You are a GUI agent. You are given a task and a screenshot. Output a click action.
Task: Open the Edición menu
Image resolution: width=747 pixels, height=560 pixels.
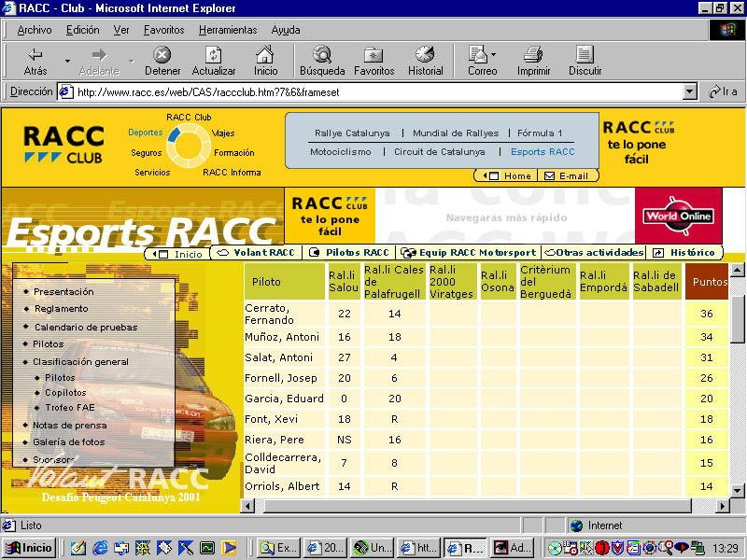click(82, 30)
